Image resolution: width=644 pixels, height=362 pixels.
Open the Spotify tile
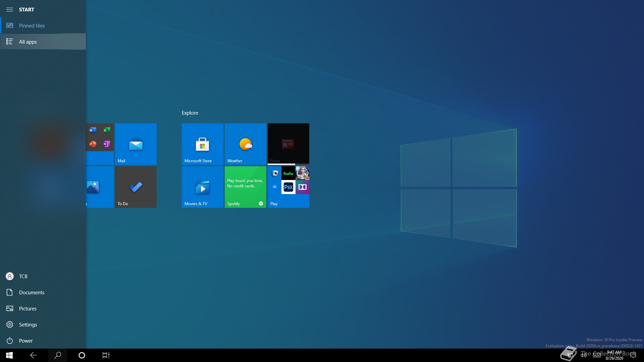tap(246, 187)
